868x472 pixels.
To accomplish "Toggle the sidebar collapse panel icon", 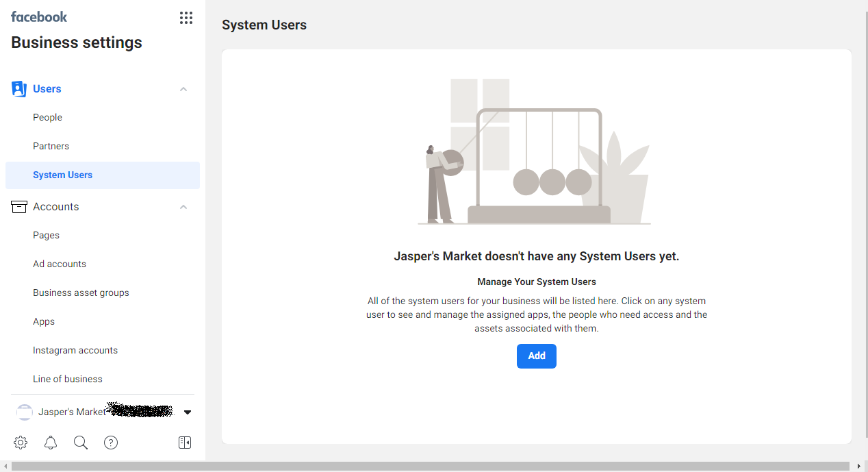I will (x=184, y=443).
